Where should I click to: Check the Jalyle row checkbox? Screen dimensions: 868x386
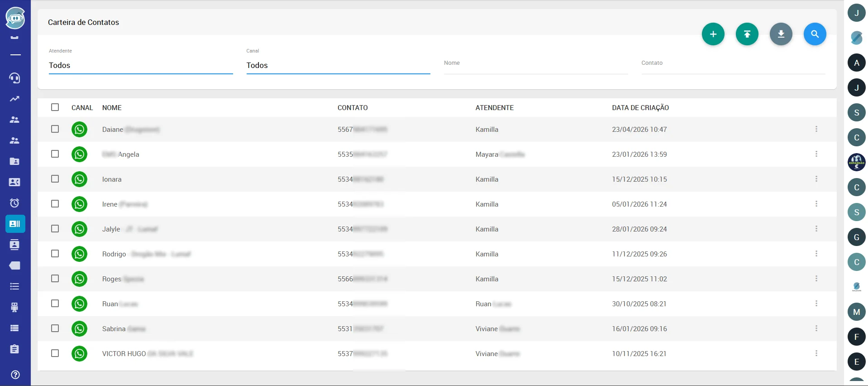pyautogui.click(x=55, y=229)
